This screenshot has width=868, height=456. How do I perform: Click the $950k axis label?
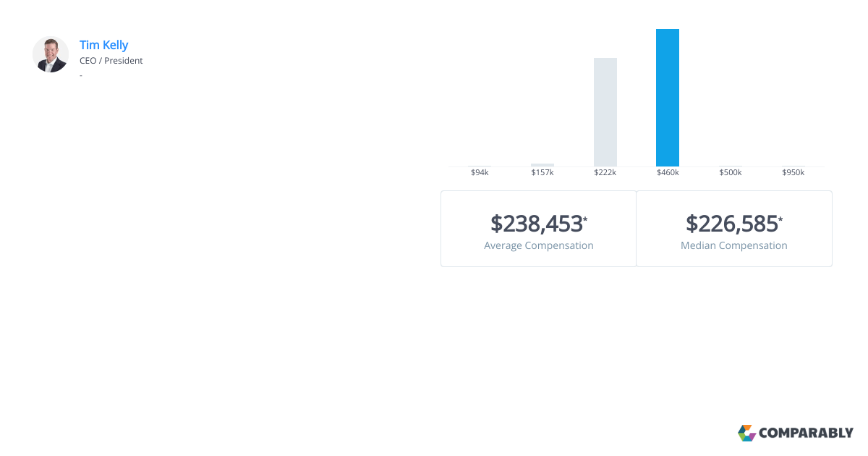793,172
